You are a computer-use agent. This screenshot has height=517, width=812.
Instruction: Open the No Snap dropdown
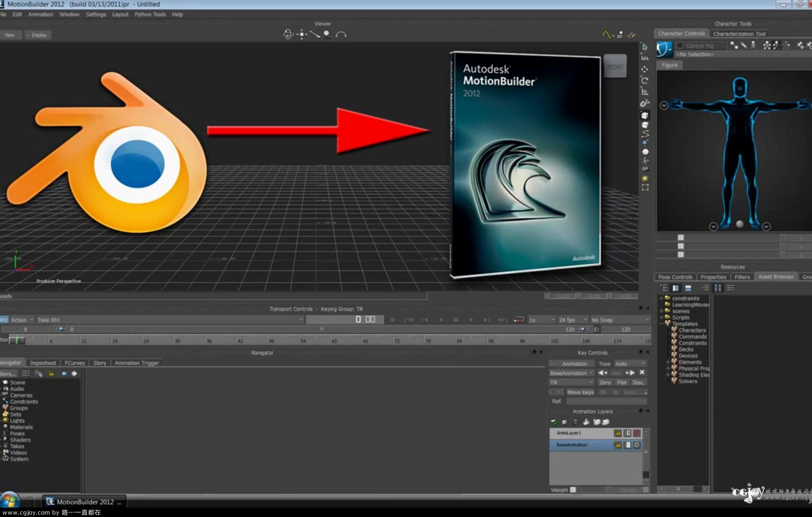point(620,320)
